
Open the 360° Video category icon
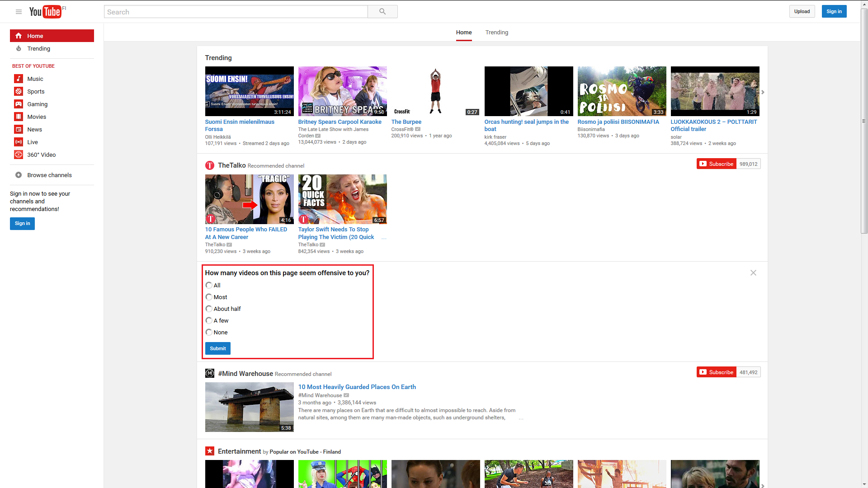tap(19, 155)
